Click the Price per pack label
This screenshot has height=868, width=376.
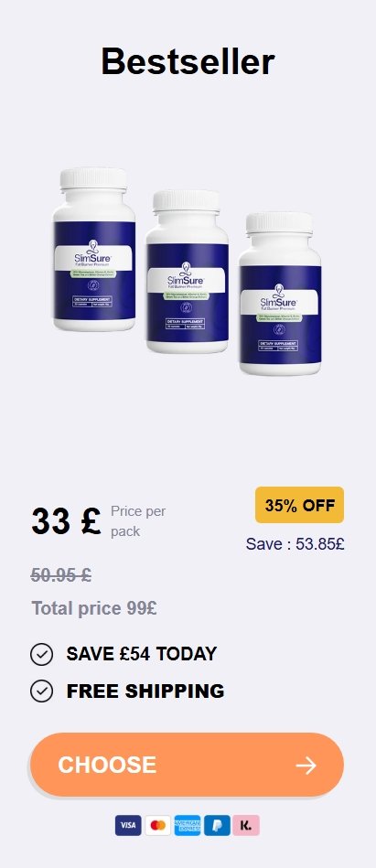point(138,521)
